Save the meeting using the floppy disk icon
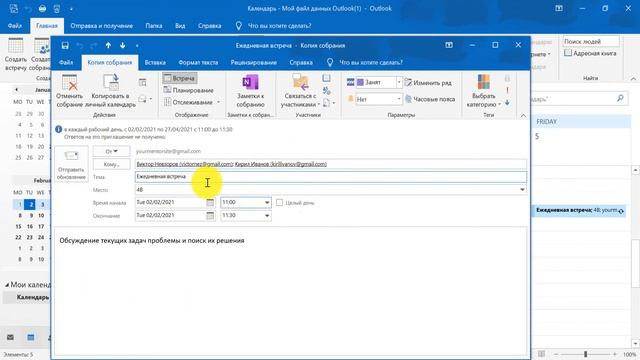Image resolution: width=640 pixels, height=360 pixels. pyautogui.click(x=65, y=45)
